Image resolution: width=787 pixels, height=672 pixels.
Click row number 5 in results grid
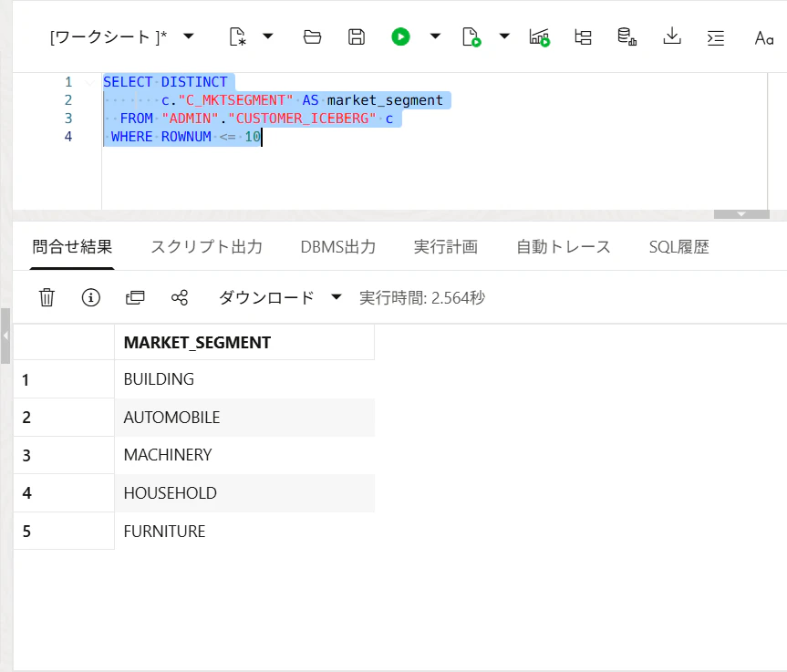pyautogui.click(x=64, y=531)
